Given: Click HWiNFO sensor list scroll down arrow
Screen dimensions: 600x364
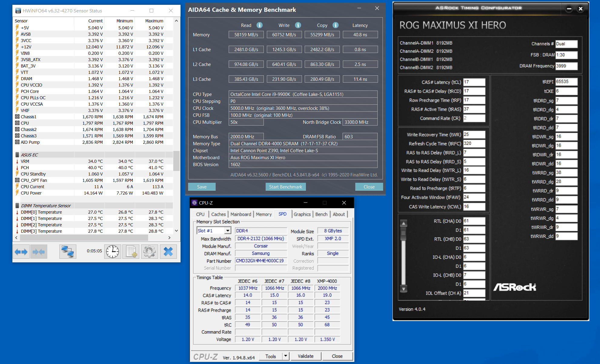Looking at the screenshot, I should coord(176,231).
